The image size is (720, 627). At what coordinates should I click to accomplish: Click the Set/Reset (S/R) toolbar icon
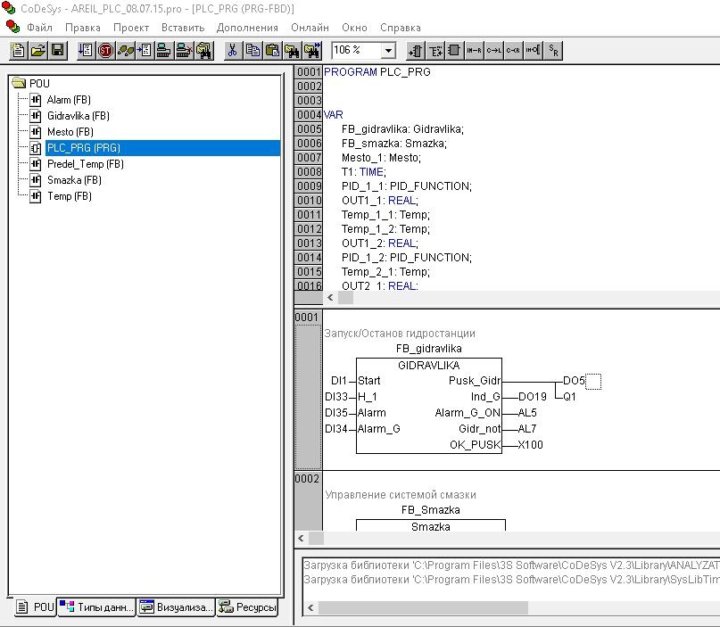555,50
